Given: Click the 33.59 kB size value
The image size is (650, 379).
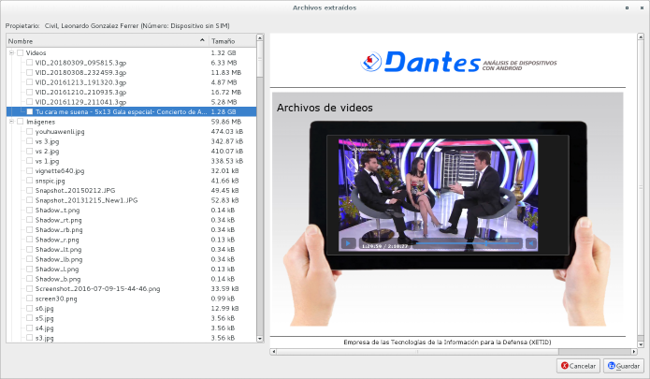Looking at the screenshot, I should coord(225,289).
